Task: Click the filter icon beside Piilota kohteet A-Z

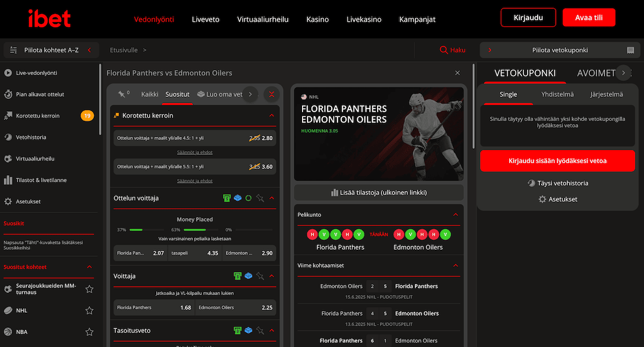Action: point(13,50)
